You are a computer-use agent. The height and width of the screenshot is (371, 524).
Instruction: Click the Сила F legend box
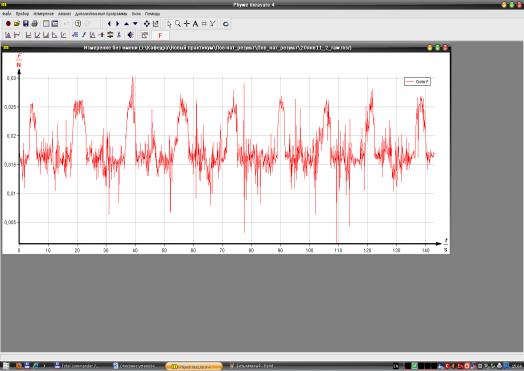point(417,82)
